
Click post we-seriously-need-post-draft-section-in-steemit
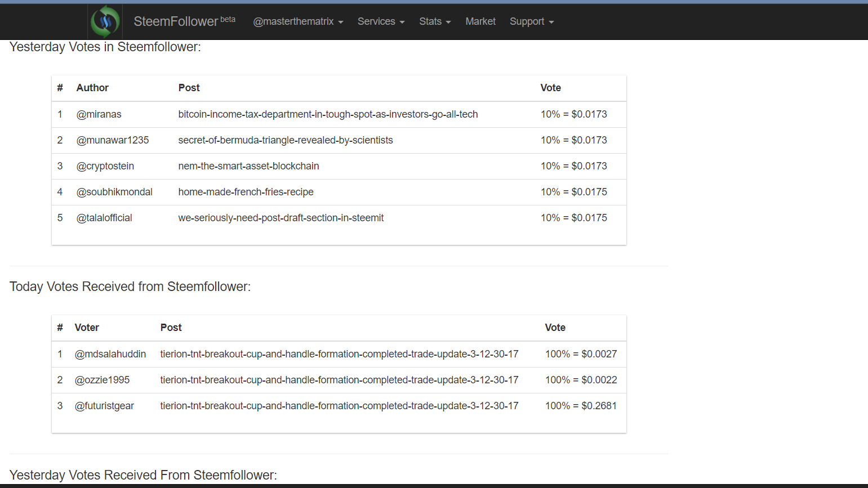[281, 218]
